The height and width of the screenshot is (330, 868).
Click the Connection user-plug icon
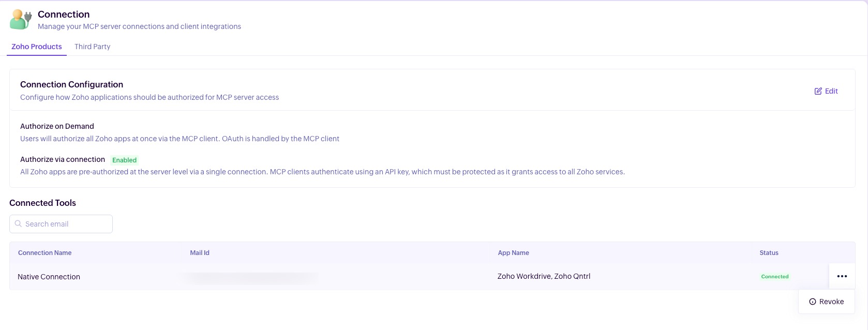click(21, 20)
